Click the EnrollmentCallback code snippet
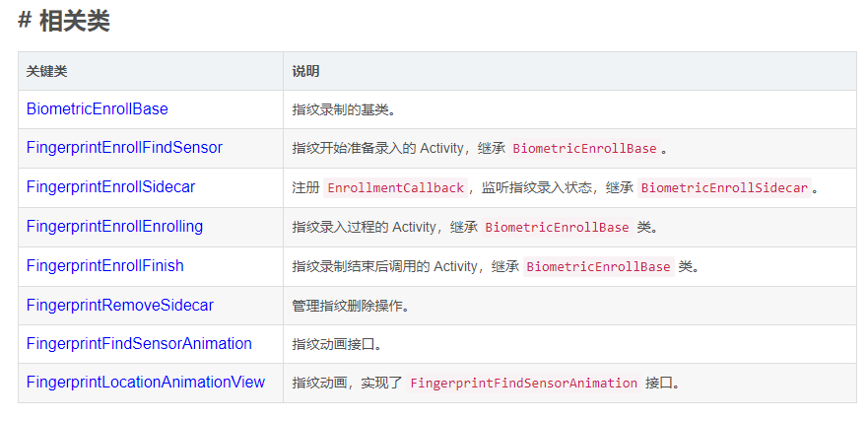Viewport: 868px width, 421px height. [395, 187]
